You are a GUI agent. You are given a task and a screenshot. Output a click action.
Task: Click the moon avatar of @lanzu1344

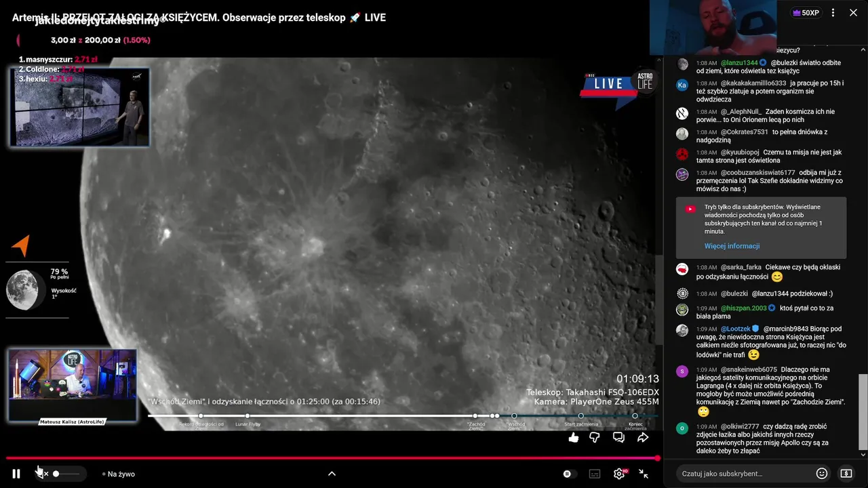click(682, 64)
